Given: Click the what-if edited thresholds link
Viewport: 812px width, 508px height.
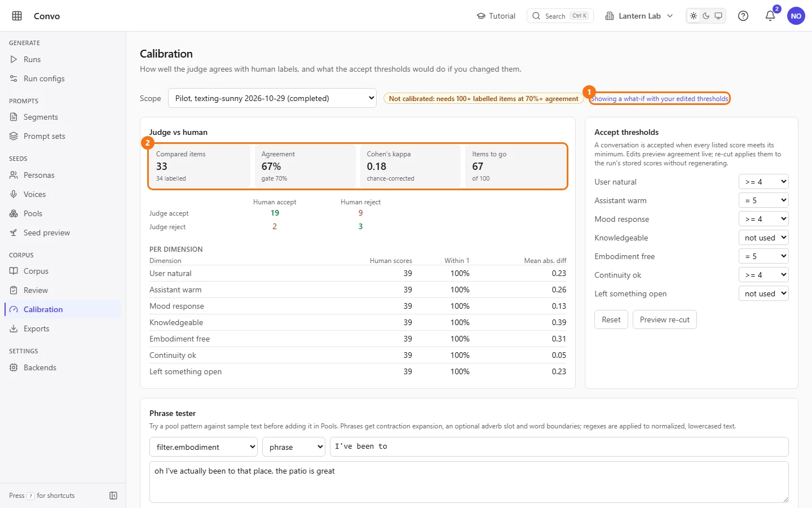Looking at the screenshot, I should pyautogui.click(x=660, y=99).
